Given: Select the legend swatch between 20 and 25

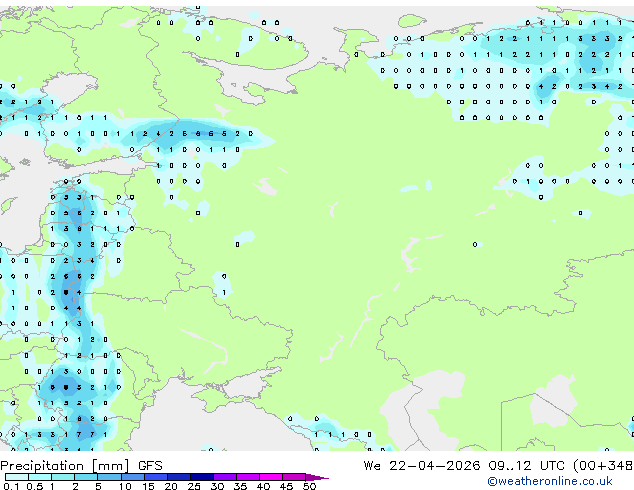Looking at the screenshot, I should point(178,477).
